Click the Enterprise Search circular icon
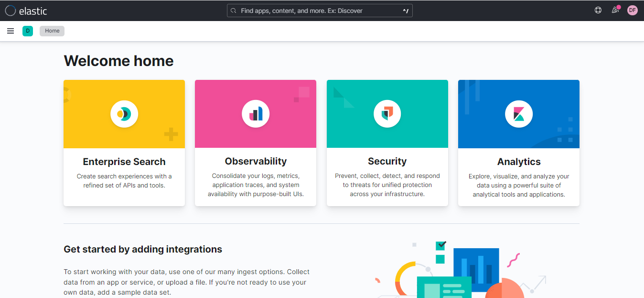This screenshot has height=298, width=644. [x=124, y=114]
